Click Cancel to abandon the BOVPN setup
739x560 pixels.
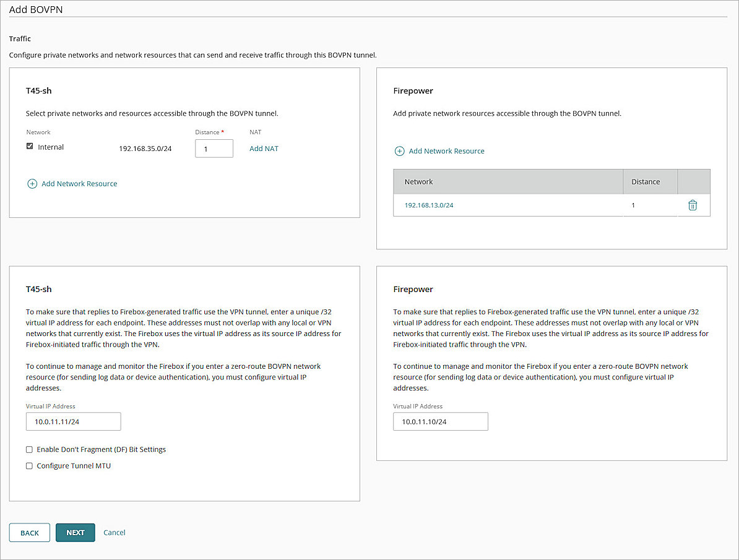click(x=114, y=532)
